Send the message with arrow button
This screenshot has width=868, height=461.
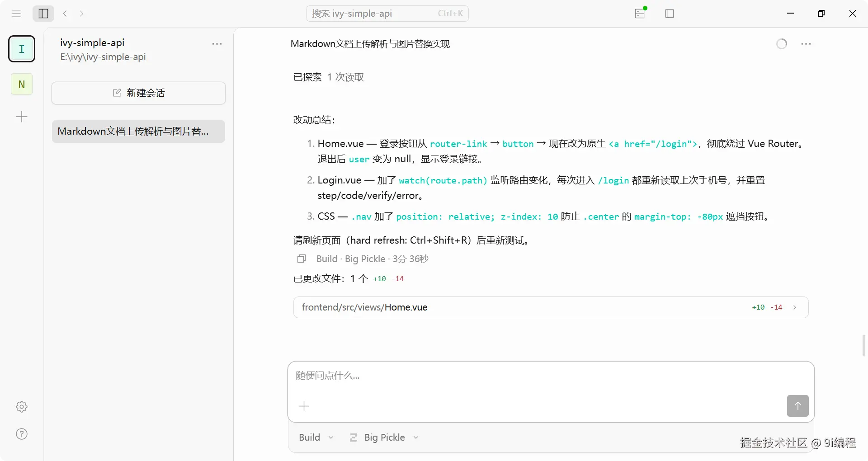point(797,406)
